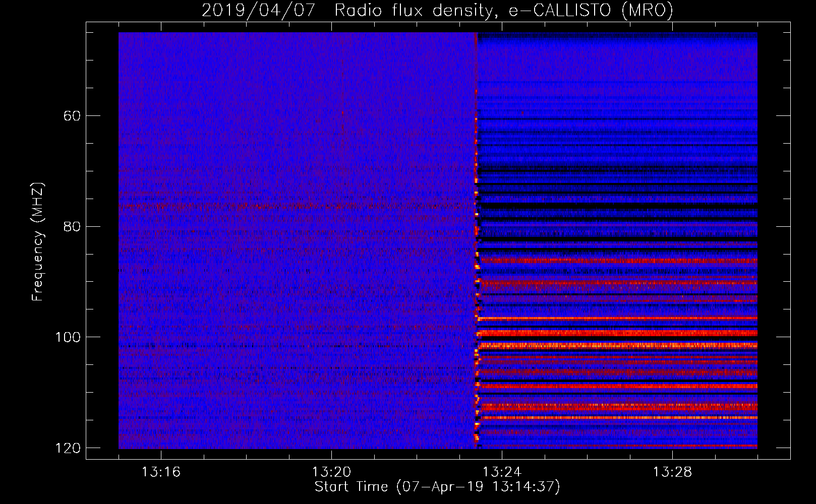
Task: Click the "Frequency (MHZ)" axis label
Action: point(38,241)
